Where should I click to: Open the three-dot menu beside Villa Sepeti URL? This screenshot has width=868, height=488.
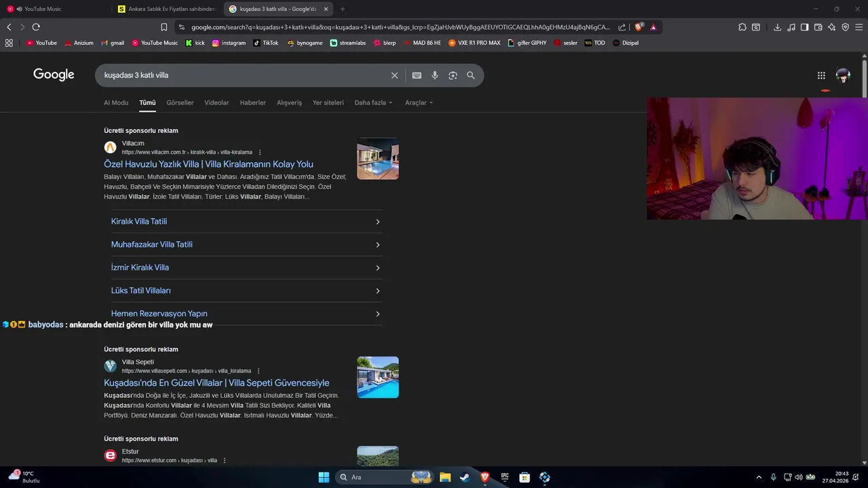[x=258, y=371]
